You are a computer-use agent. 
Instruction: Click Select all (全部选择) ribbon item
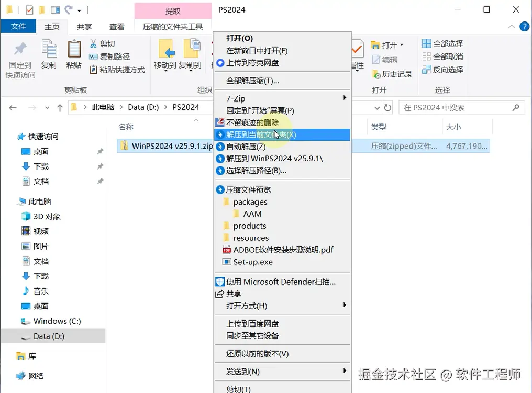pyautogui.click(x=443, y=44)
